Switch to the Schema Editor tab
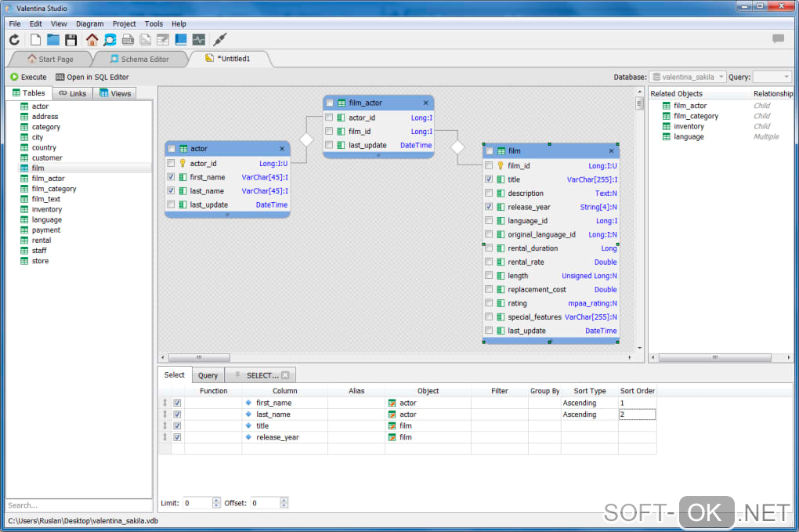Image resolution: width=799 pixels, height=532 pixels. coord(140,59)
